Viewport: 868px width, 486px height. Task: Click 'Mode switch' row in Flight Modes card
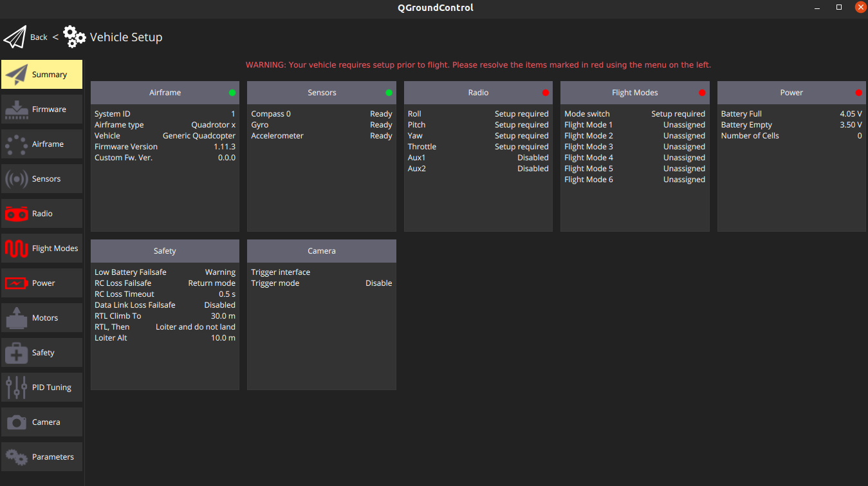[635, 114]
